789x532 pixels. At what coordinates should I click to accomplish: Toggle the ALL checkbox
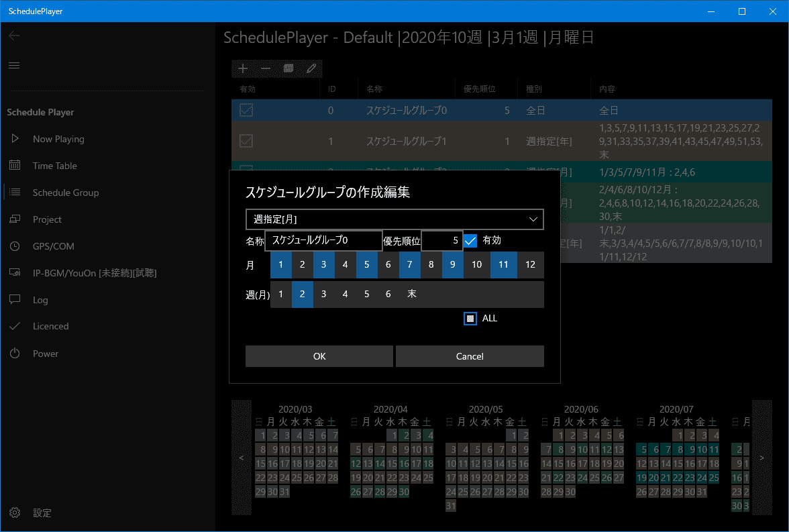tap(470, 319)
